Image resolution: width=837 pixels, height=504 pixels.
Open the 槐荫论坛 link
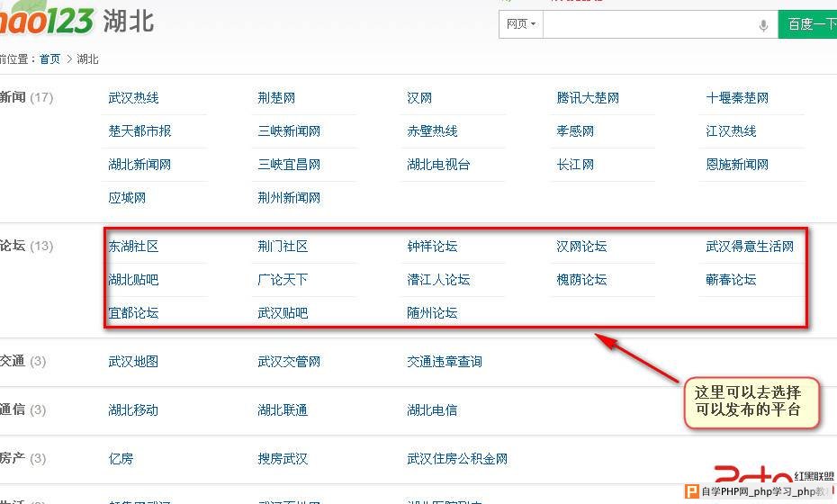click(581, 279)
